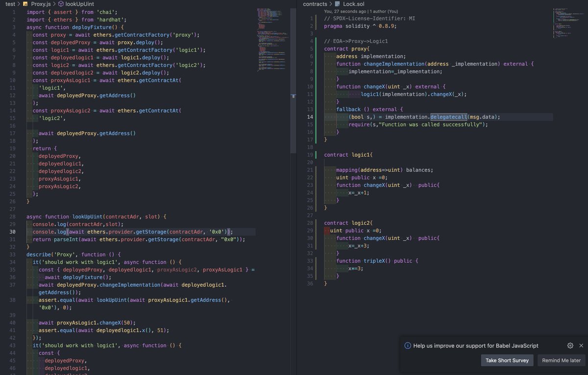Open the 'contracts' breadcrumb folder
The image size is (588, 375).
[x=315, y=4]
